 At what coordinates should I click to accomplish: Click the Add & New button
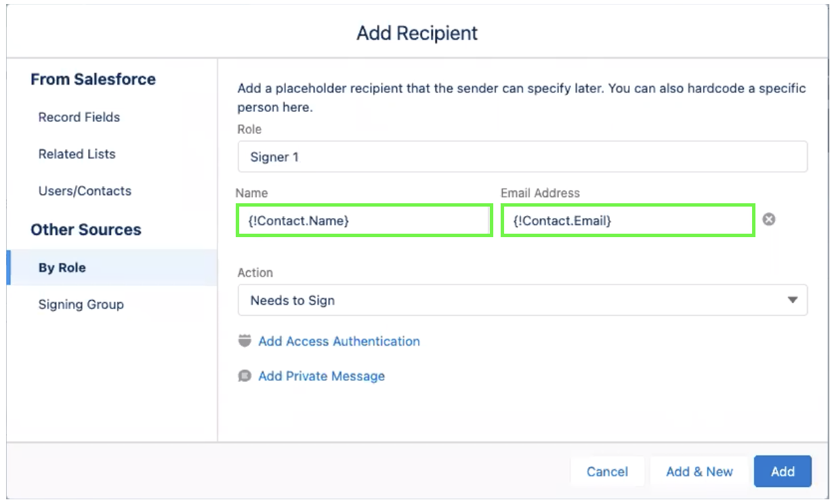(699, 471)
